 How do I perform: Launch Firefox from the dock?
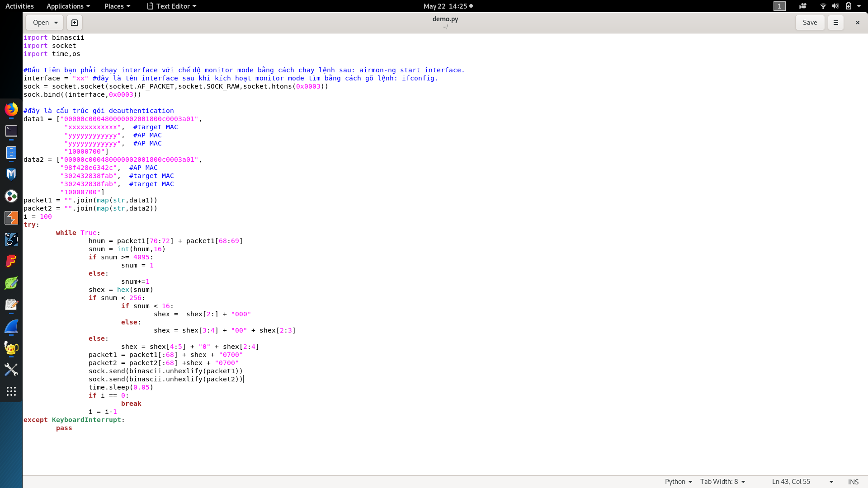tap(11, 109)
